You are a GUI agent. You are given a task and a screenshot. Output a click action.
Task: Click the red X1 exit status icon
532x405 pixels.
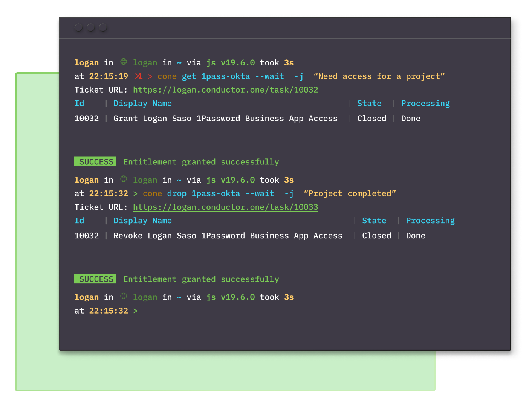(139, 76)
